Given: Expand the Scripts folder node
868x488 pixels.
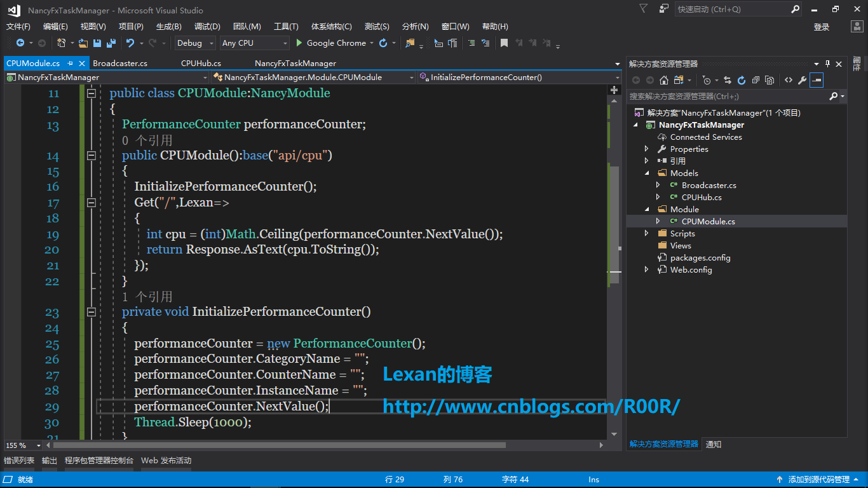Looking at the screenshot, I should click(x=647, y=233).
